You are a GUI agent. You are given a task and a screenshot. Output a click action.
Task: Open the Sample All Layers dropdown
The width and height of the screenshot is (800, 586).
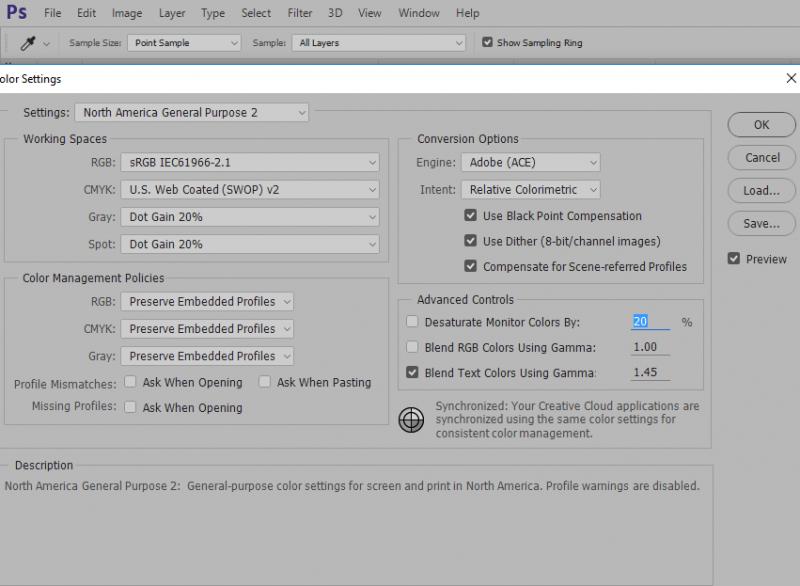[379, 43]
